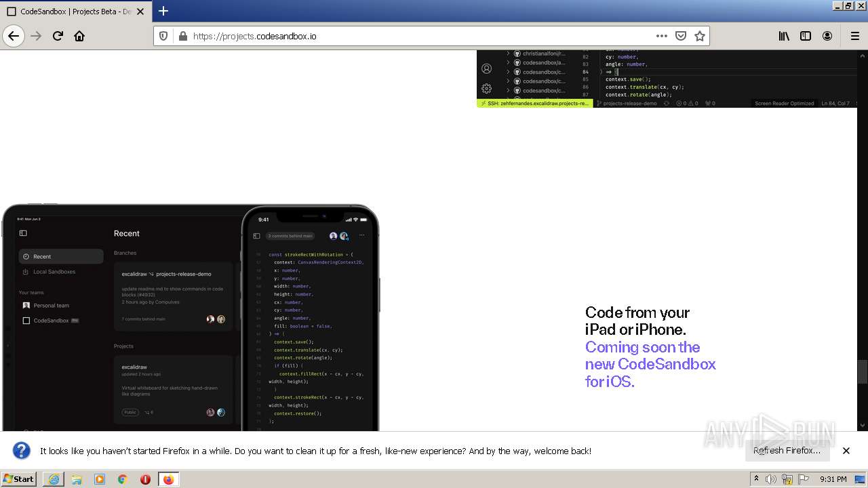
Task: Launch Google Chrome from the taskbar
Action: click(123, 479)
